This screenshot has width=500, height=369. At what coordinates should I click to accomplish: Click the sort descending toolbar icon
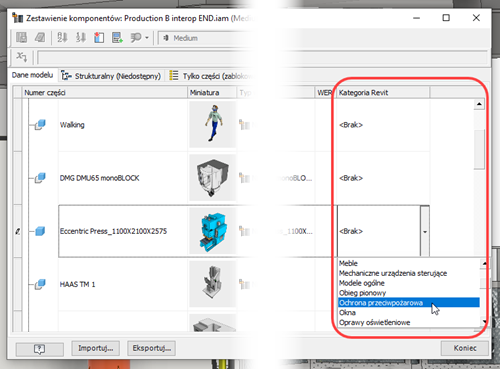point(80,38)
